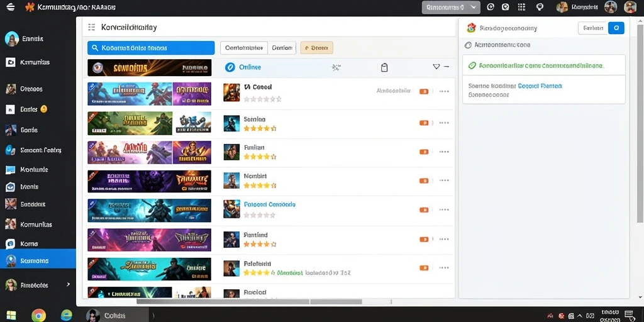Toggle the orange switch in the TA Cereal row
This screenshot has width=644, height=322.
[x=424, y=92]
